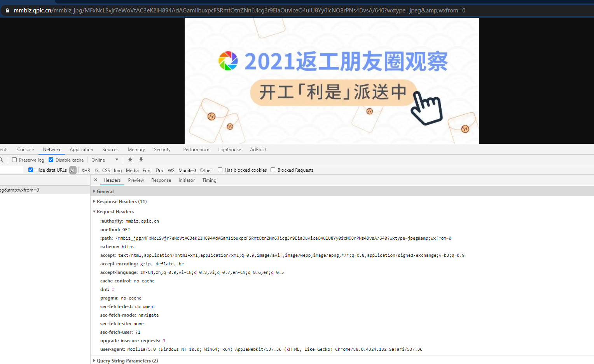Click the filter text input field
The image size is (594, 364).
[x=12, y=170]
